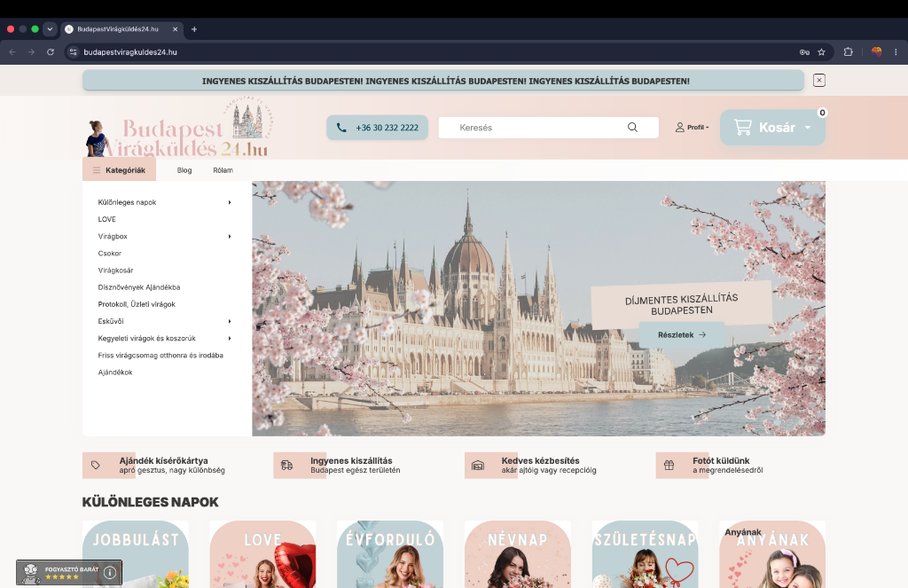Image resolution: width=908 pixels, height=588 pixels.
Task: Click the Részletek button
Action: [x=682, y=335]
